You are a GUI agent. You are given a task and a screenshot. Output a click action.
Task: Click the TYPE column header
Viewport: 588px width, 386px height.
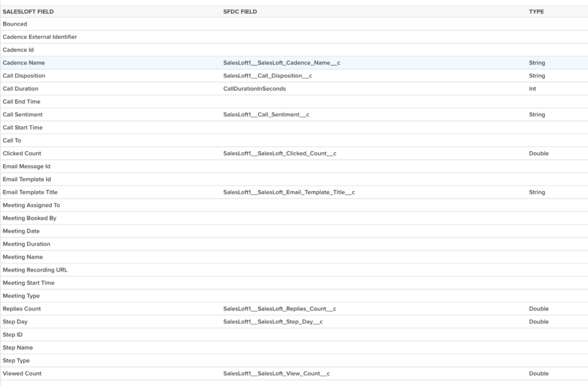(536, 12)
